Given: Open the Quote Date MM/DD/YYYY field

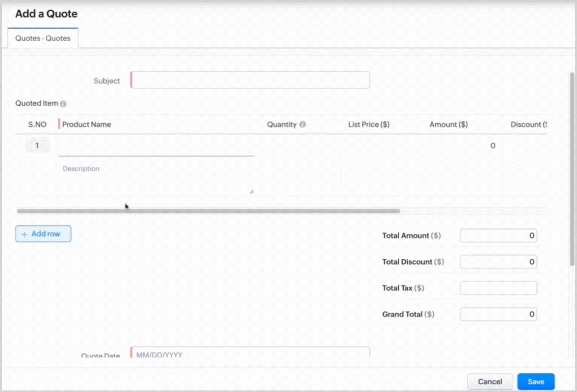Looking at the screenshot, I should pos(250,353).
